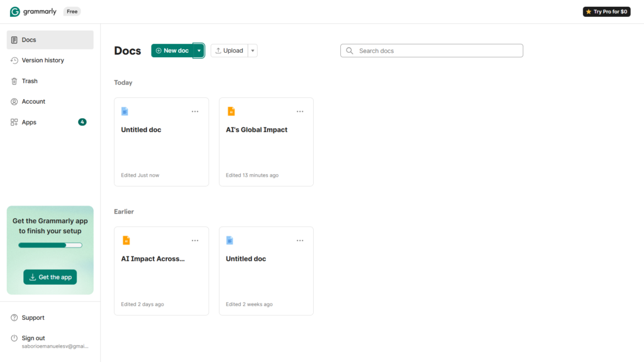The image size is (644, 362).
Task: Open the Untitled doc edited 2 weeks ago
Action: [266, 271]
